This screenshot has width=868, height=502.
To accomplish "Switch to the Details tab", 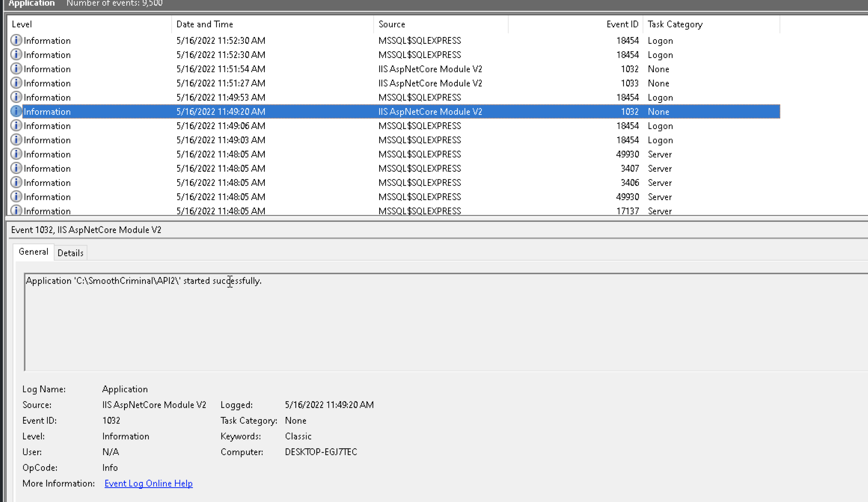I will [x=70, y=253].
